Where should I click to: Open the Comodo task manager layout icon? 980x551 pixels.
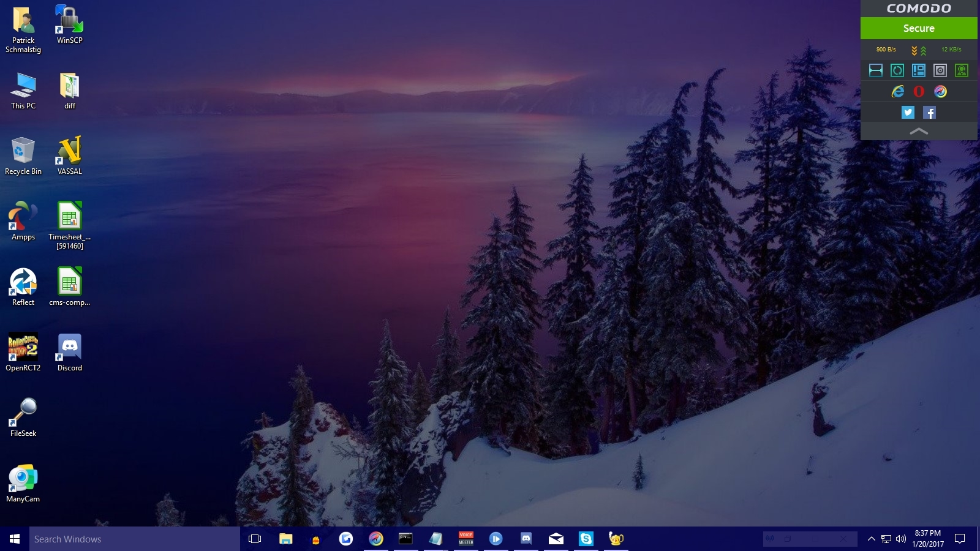pyautogui.click(x=919, y=70)
